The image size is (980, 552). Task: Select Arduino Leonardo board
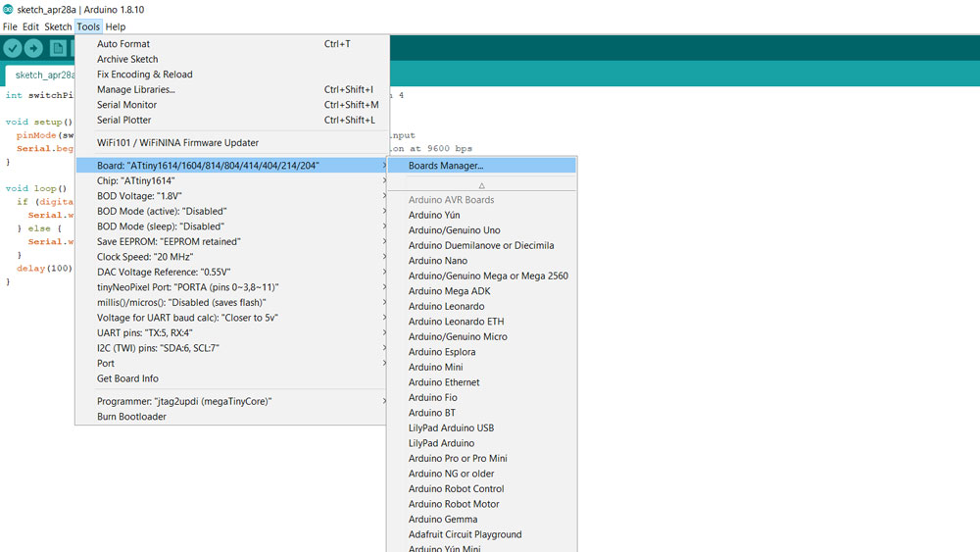click(x=482, y=306)
